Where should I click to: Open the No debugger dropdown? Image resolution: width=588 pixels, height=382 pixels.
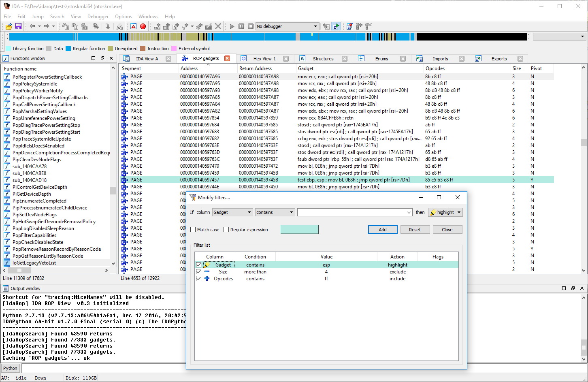[287, 26]
